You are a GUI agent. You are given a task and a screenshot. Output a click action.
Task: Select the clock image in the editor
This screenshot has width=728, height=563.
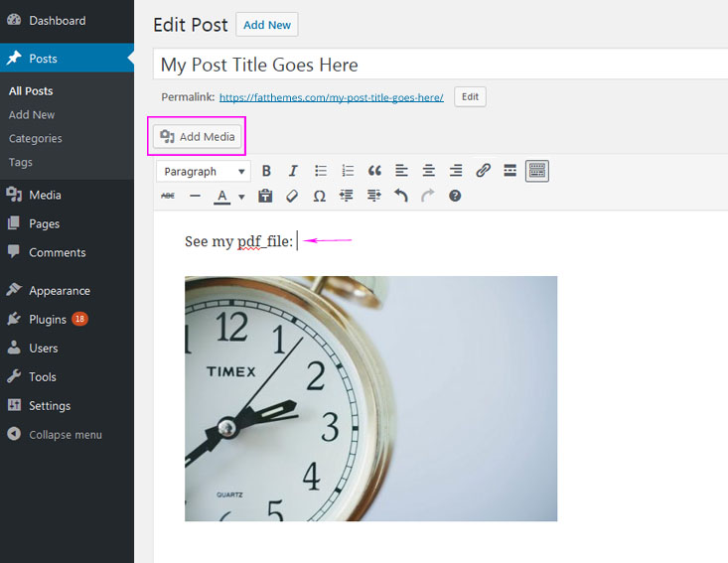(x=371, y=399)
